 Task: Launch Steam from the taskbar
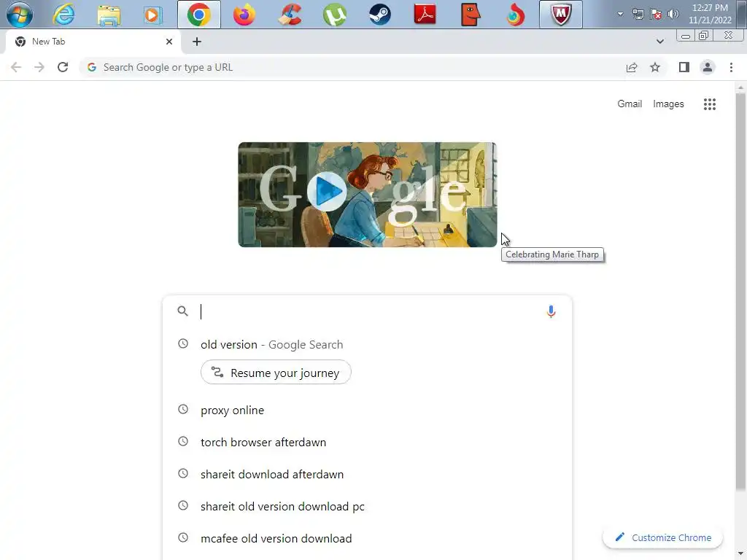(379, 15)
